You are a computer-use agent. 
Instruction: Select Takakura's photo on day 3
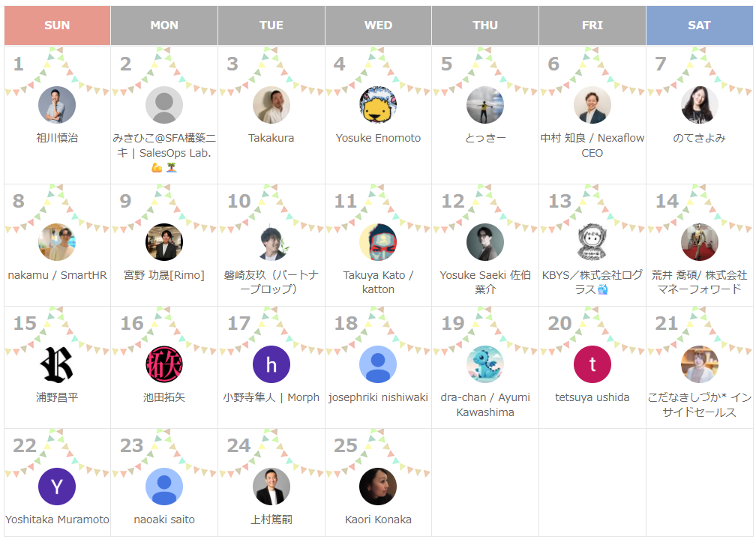coord(271,105)
